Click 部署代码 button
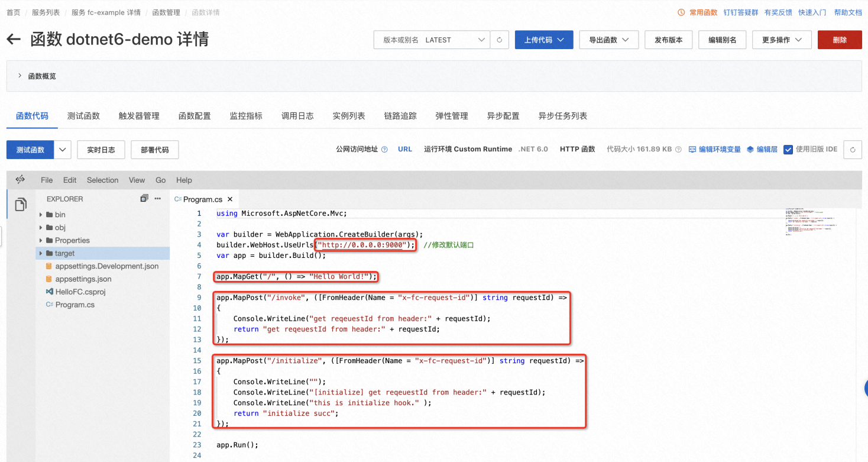 coord(155,150)
